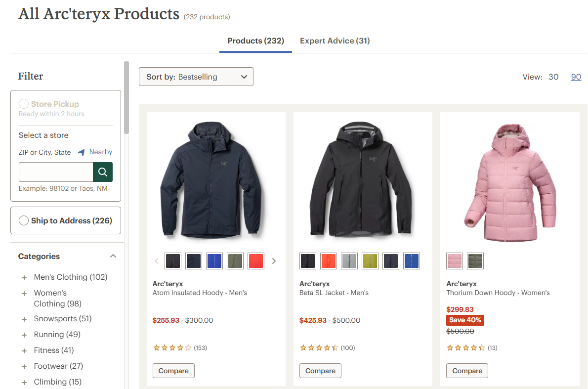Click the Nearby location arrow icon
This screenshot has height=389, width=588.
click(x=82, y=153)
